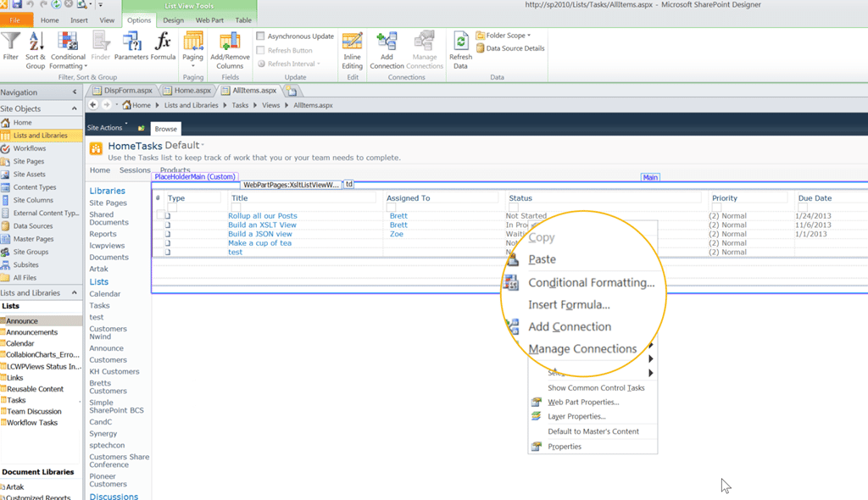
Task: Open the Rollup all our Posts task
Action: 263,216
